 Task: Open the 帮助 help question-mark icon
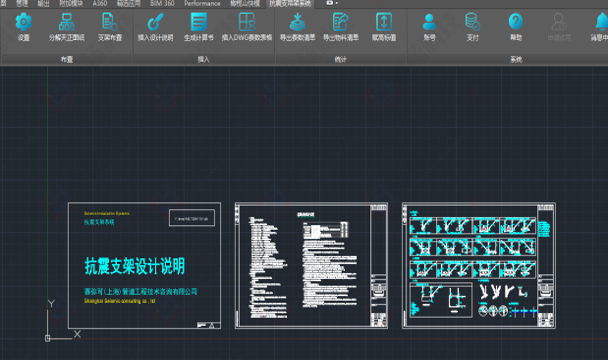tap(516, 22)
